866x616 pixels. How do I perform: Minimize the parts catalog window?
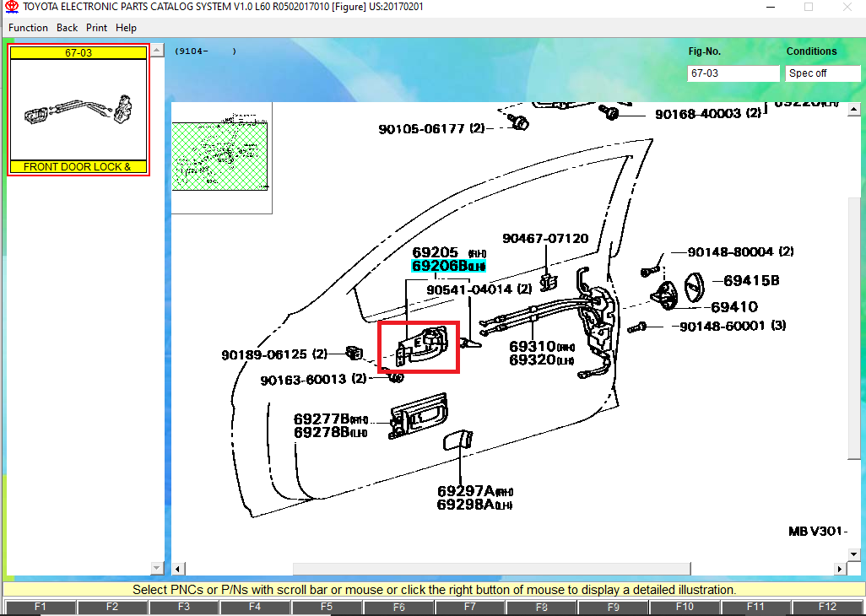[x=771, y=8]
